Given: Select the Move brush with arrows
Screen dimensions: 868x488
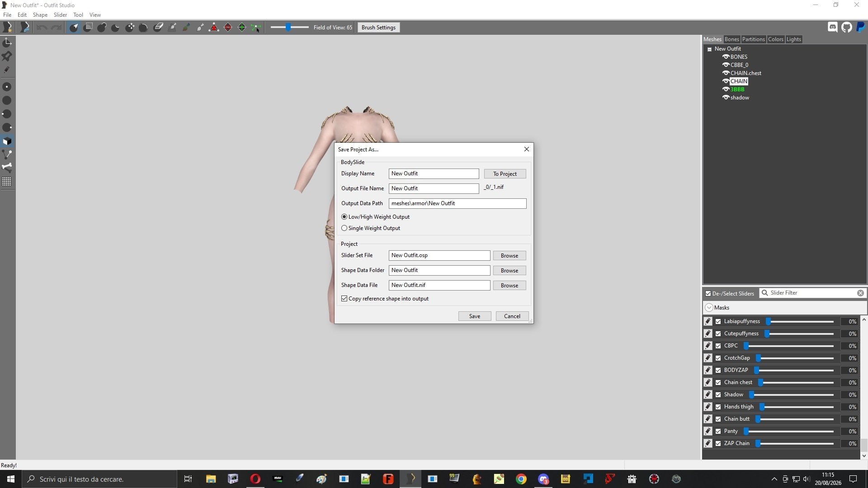Looking at the screenshot, I should point(130,28).
